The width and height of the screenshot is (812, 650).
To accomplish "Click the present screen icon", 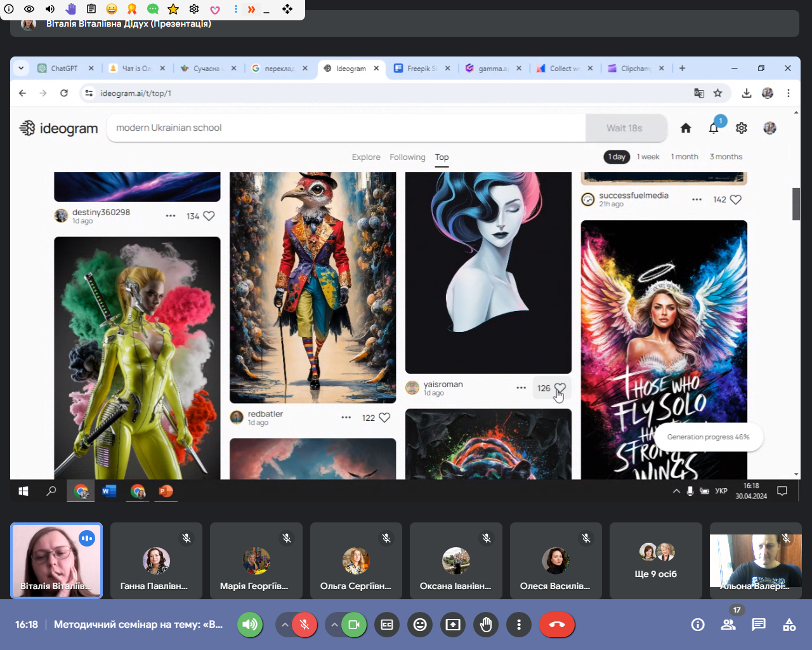I will point(453,625).
